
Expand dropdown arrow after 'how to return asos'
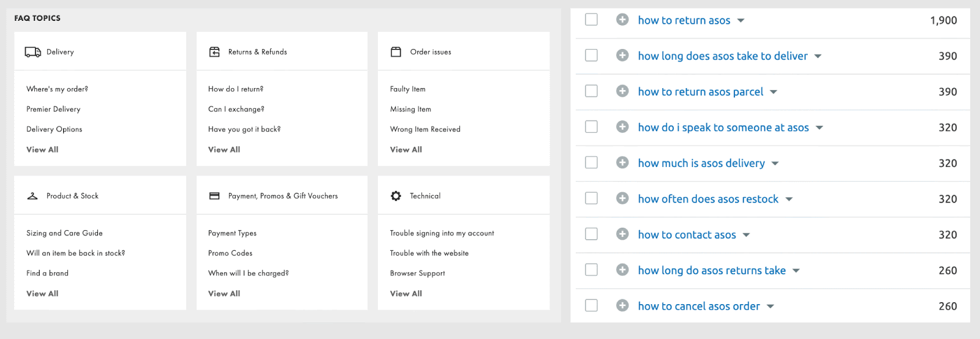tap(741, 21)
